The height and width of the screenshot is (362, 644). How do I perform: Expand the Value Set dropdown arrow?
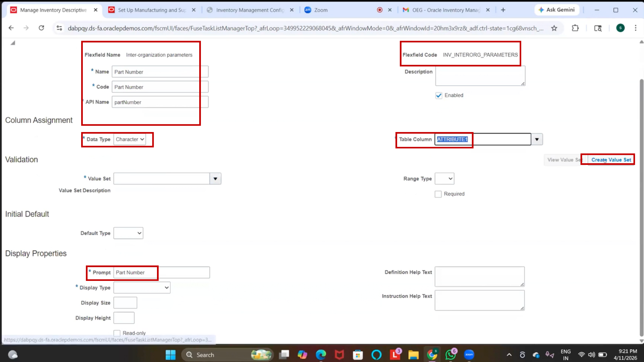tap(215, 179)
